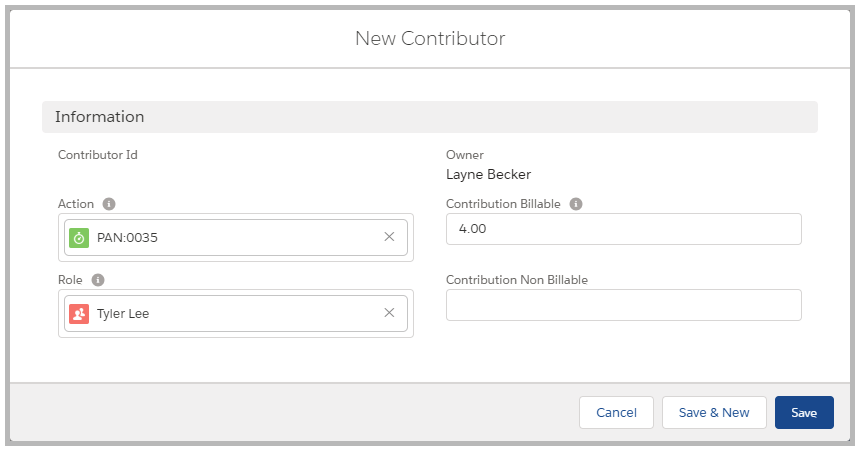Click the Action field info icon

pyautogui.click(x=109, y=204)
